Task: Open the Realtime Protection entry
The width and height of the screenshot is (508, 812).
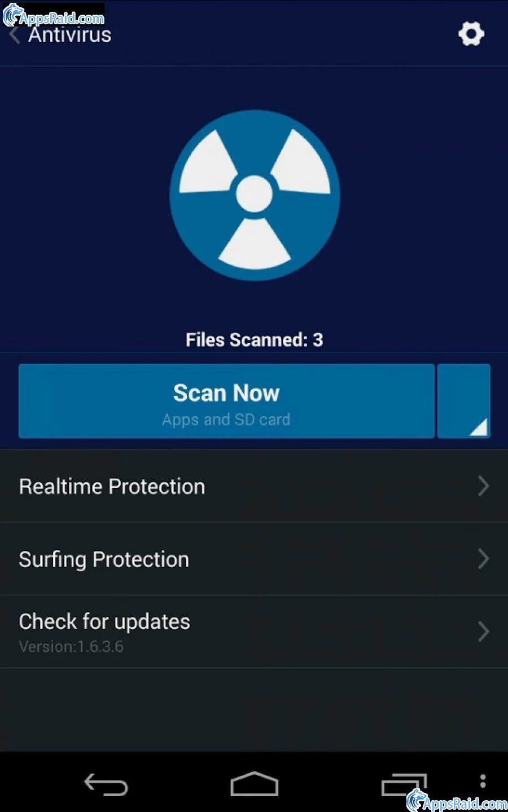Action: tap(254, 486)
